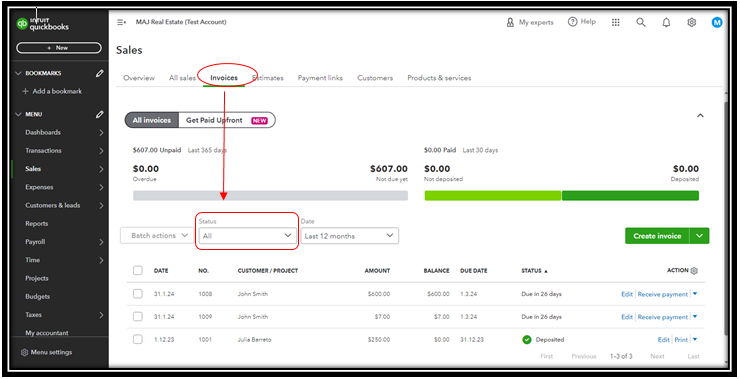Open the Products & services tab
This screenshot has height=379, width=740.
tap(439, 78)
